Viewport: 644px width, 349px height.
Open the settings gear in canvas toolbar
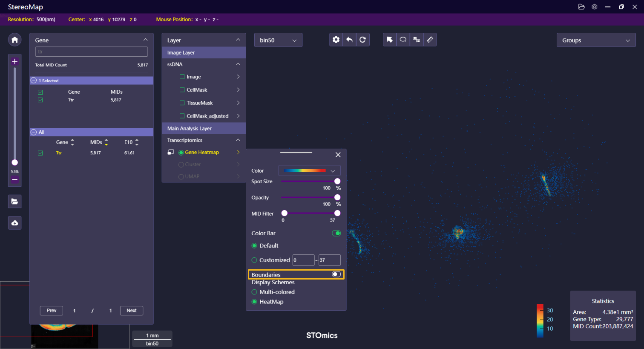click(x=336, y=40)
